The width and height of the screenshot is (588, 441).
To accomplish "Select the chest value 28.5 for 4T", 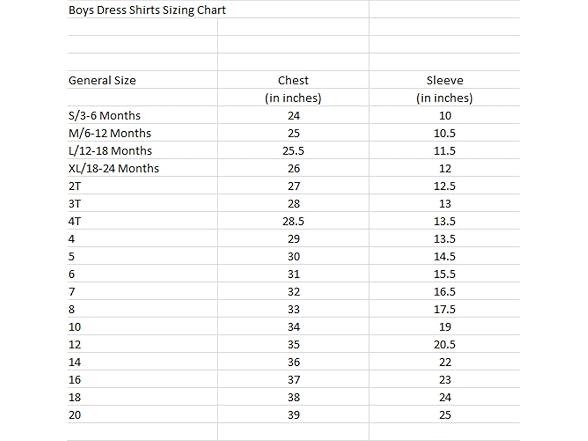I will (x=293, y=221).
